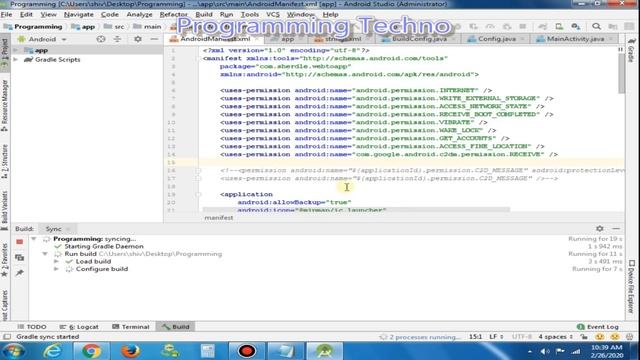Open the Navigate menu

(78, 14)
